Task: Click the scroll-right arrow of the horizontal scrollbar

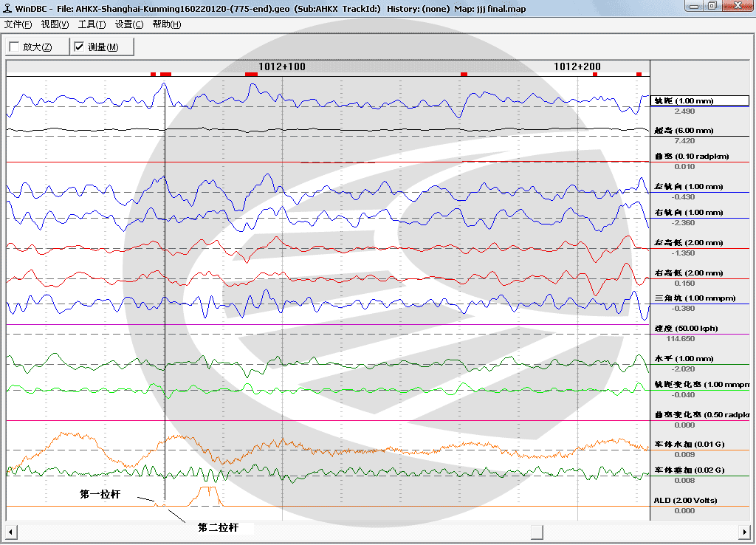Action: pyautogui.click(x=744, y=532)
